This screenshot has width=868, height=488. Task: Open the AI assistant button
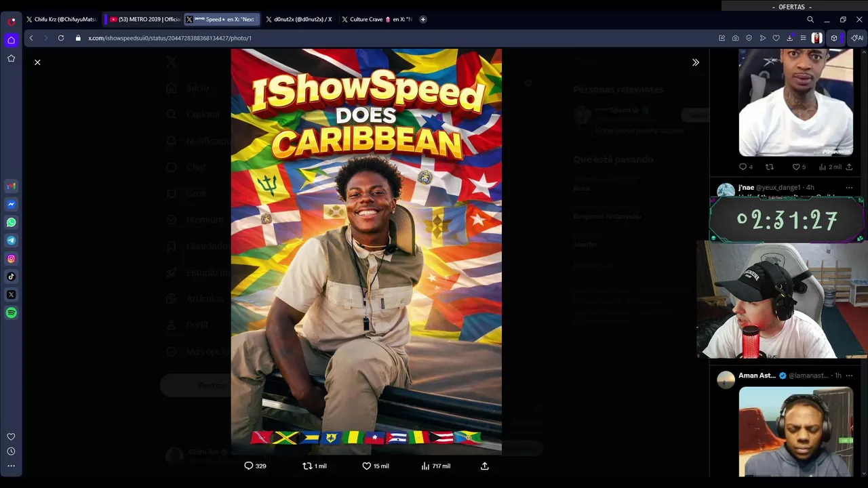[x=857, y=38]
